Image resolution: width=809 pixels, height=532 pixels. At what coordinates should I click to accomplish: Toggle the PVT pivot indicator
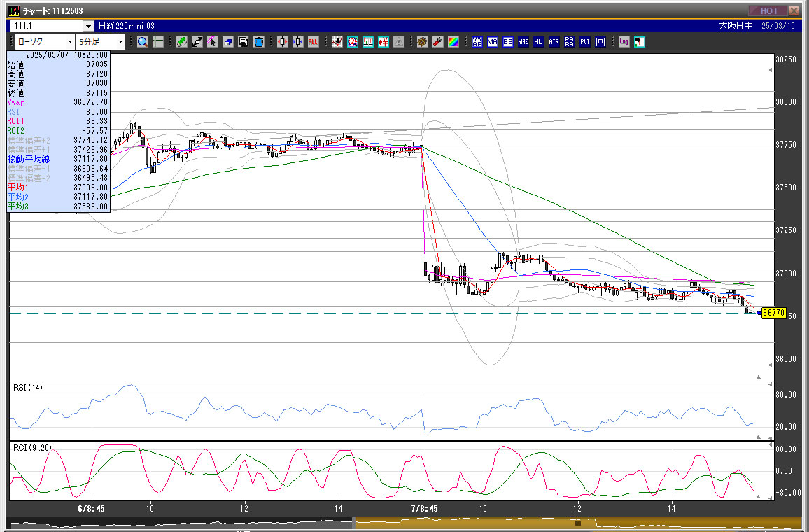click(x=584, y=42)
